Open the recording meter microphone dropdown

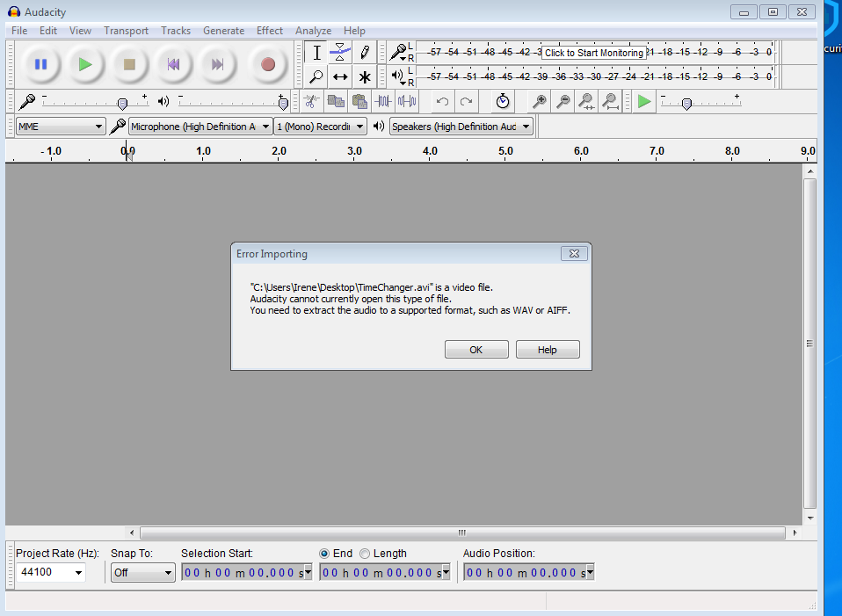(398, 53)
